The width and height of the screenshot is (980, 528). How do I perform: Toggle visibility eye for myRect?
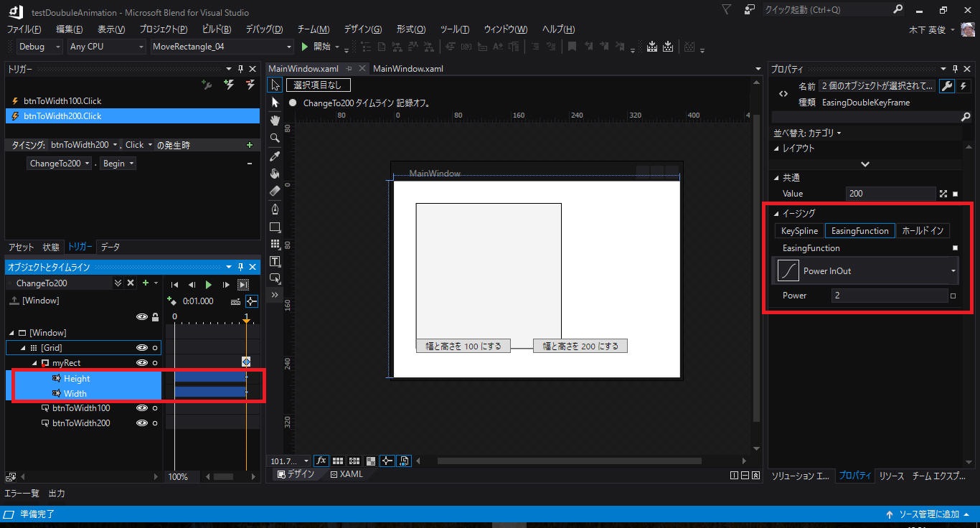pos(142,363)
